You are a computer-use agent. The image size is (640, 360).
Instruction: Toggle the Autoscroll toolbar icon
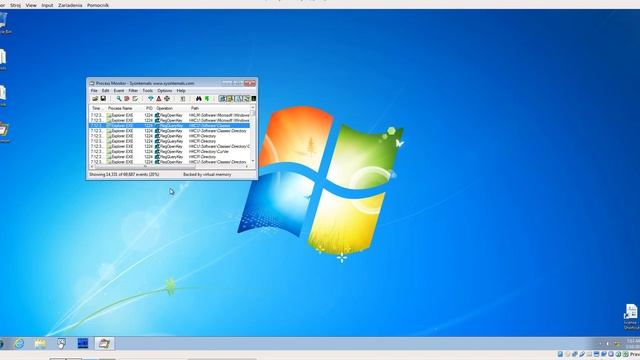(x=127, y=98)
